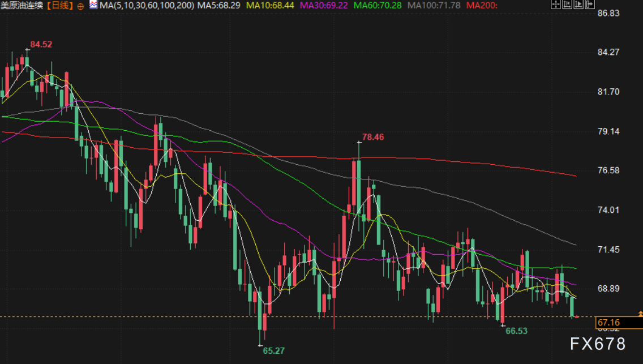Click the FX678 watermark logo

point(597,344)
